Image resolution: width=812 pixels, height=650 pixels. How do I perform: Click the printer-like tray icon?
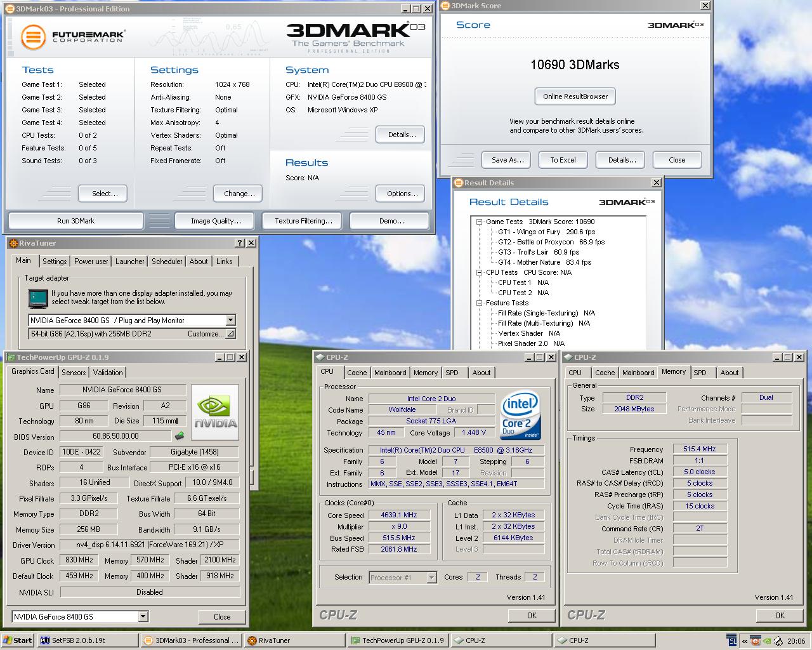pos(778,641)
